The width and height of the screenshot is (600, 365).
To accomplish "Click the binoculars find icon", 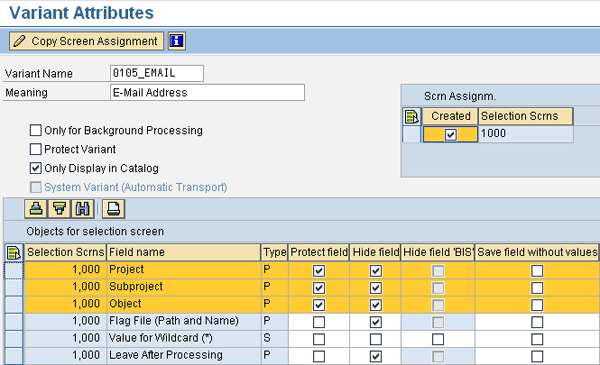I will click(x=83, y=209).
